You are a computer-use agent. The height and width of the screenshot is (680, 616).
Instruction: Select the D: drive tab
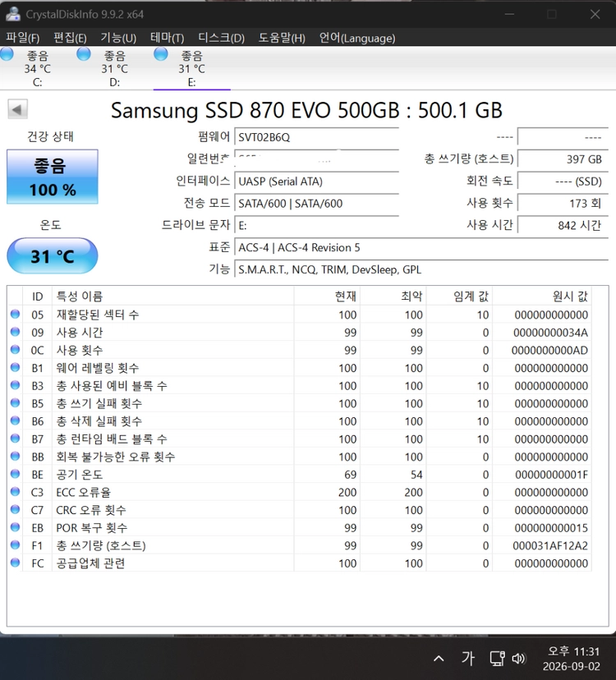[x=114, y=68]
